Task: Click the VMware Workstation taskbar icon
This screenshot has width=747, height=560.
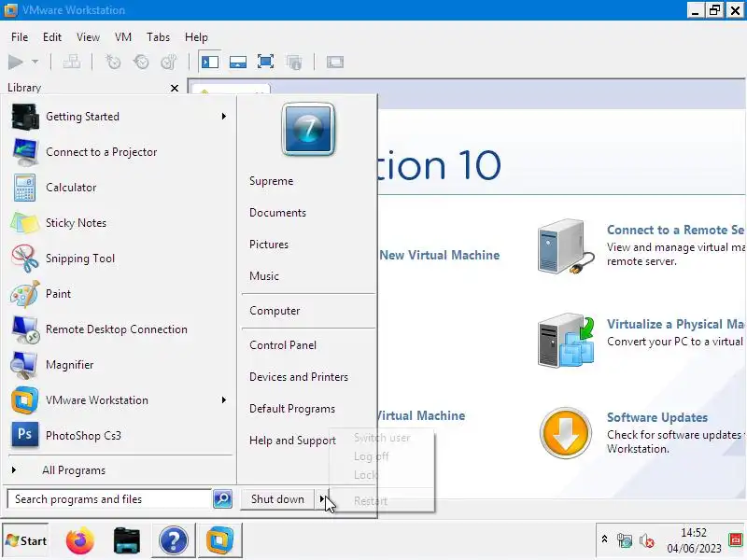Action: [219, 540]
